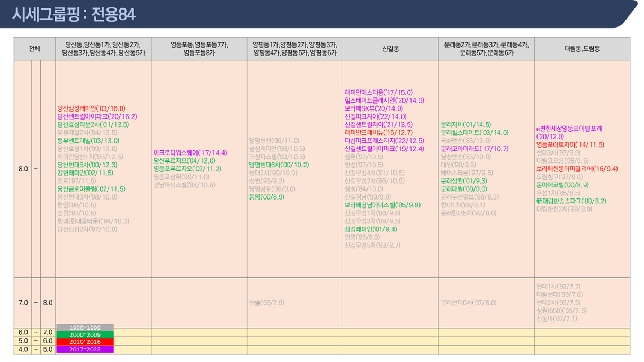
Task: Select 성원(650)('95/7.5) entry
Action: [561, 310]
